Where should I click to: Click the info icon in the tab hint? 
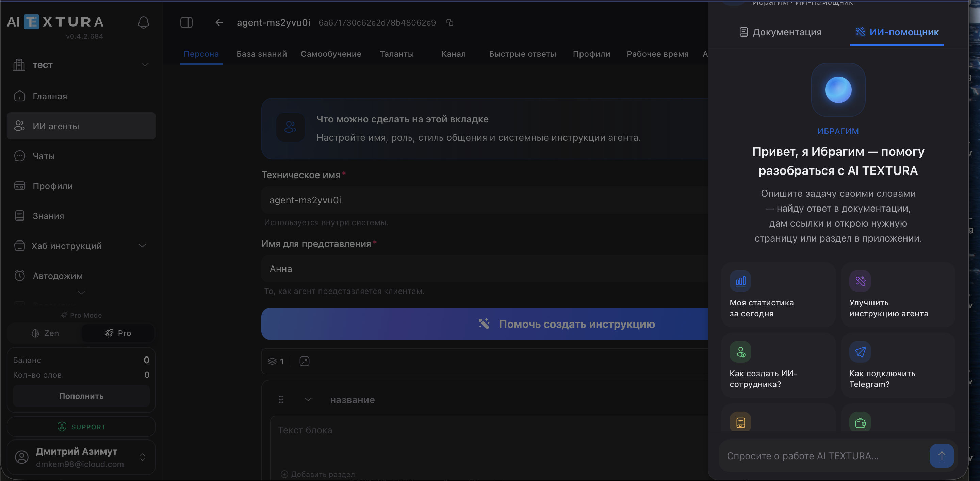290,127
